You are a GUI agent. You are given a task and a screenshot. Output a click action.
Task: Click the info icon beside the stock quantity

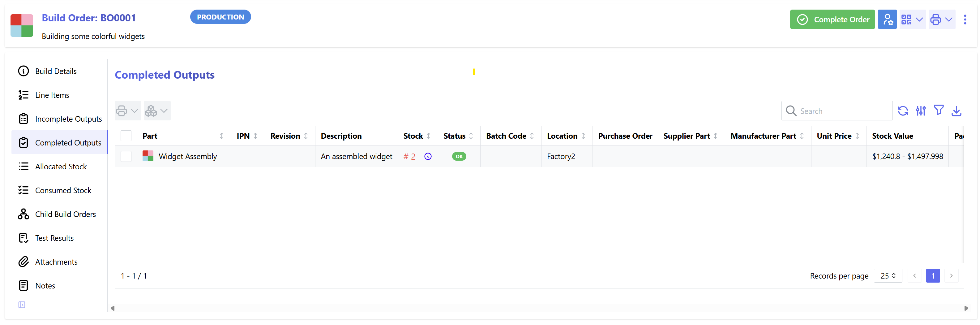428,156
